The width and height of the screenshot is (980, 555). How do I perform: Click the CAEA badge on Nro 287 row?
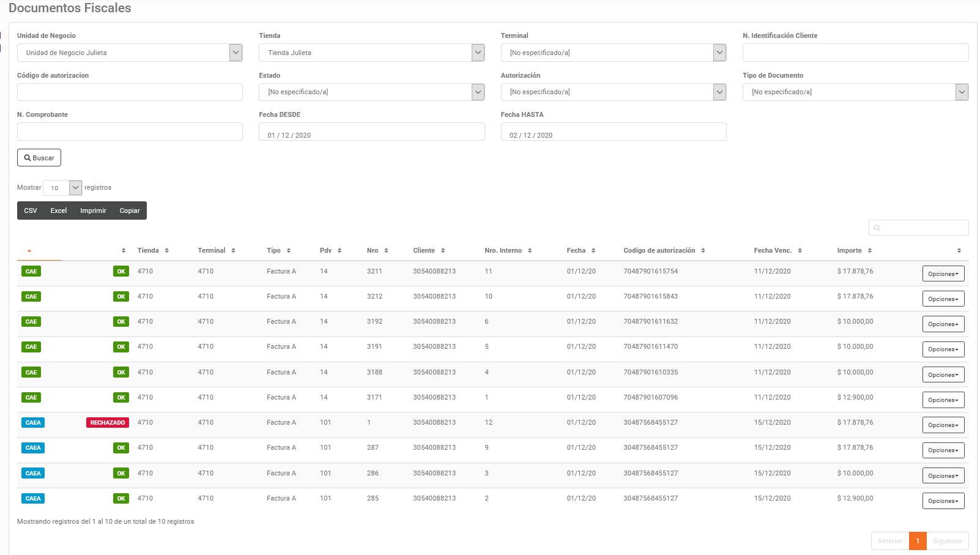point(33,448)
